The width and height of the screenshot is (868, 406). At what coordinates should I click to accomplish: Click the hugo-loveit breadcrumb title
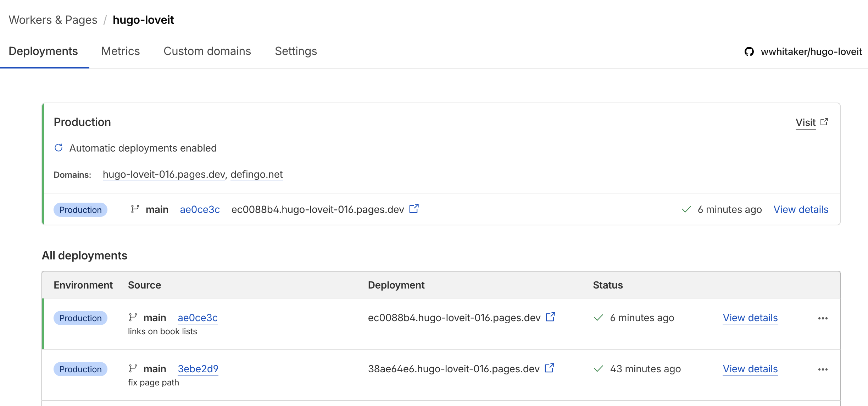[x=143, y=20]
